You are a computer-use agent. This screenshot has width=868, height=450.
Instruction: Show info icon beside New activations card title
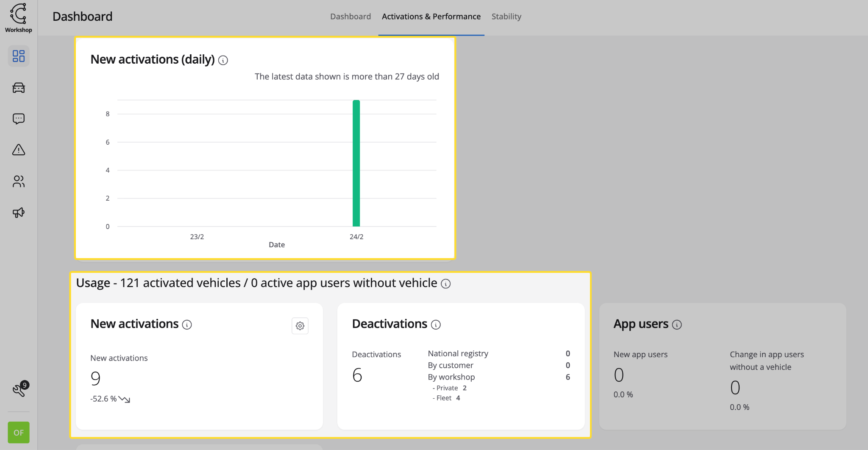[x=187, y=325]
